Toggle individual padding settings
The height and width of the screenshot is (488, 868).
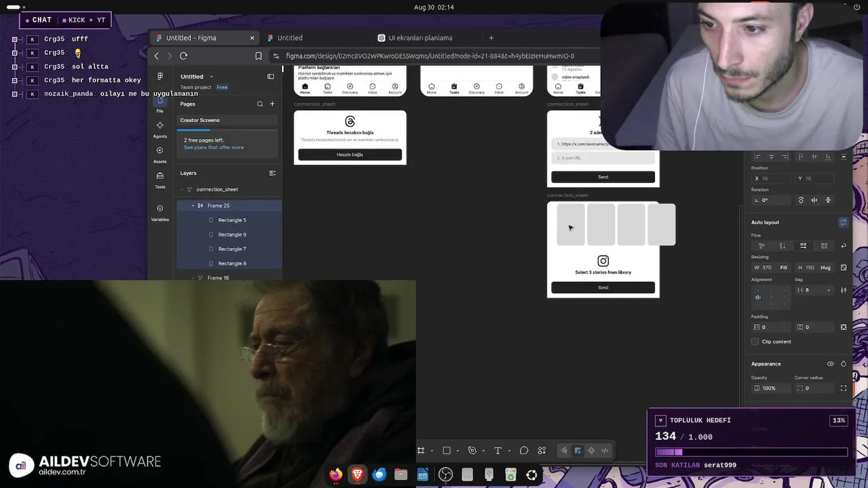coord(844,327)
